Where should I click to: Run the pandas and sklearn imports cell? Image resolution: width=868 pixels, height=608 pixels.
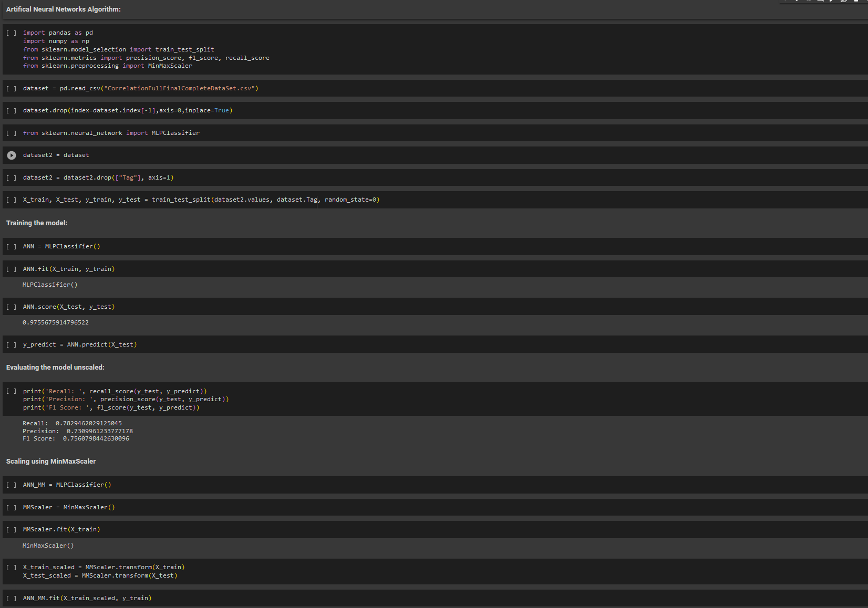[12, 33]
